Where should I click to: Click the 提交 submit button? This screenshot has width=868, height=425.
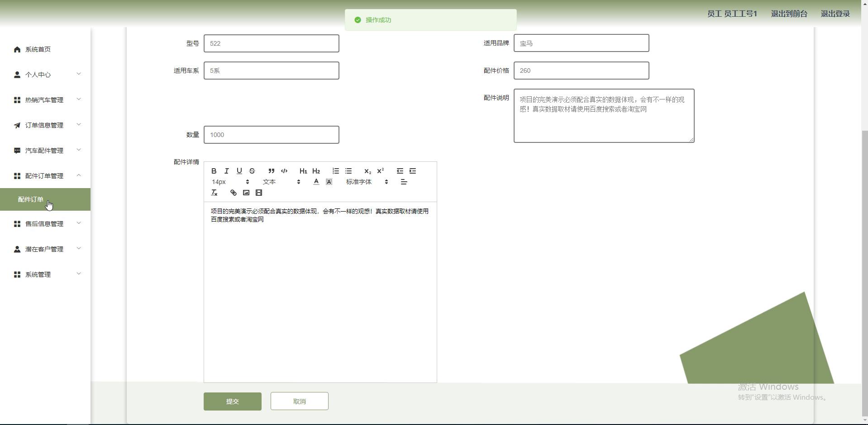point(233,401)
